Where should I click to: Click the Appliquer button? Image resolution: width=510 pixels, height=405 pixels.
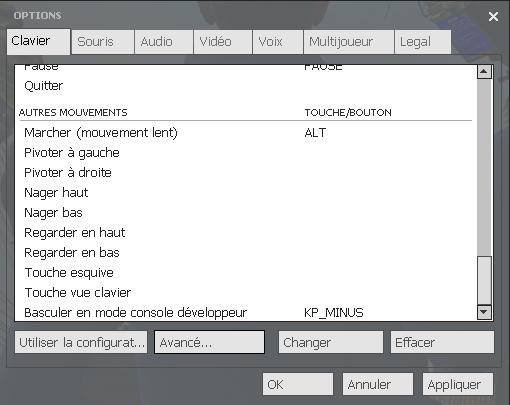[x=458, y=384]
